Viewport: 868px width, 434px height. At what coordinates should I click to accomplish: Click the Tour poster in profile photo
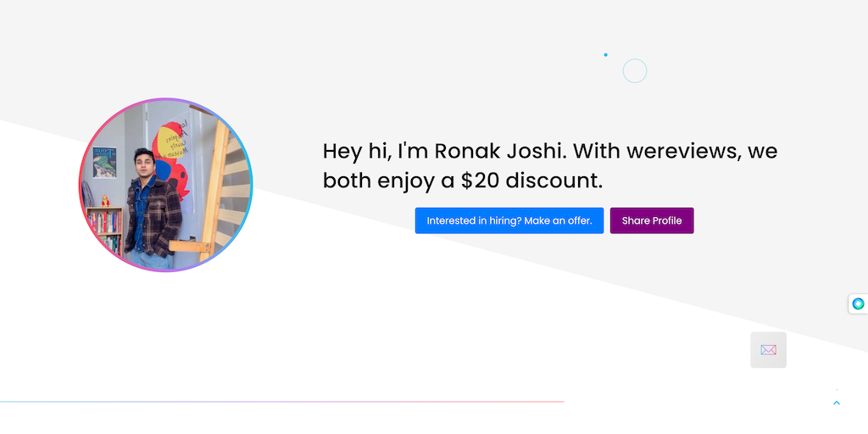click(105, 163)
